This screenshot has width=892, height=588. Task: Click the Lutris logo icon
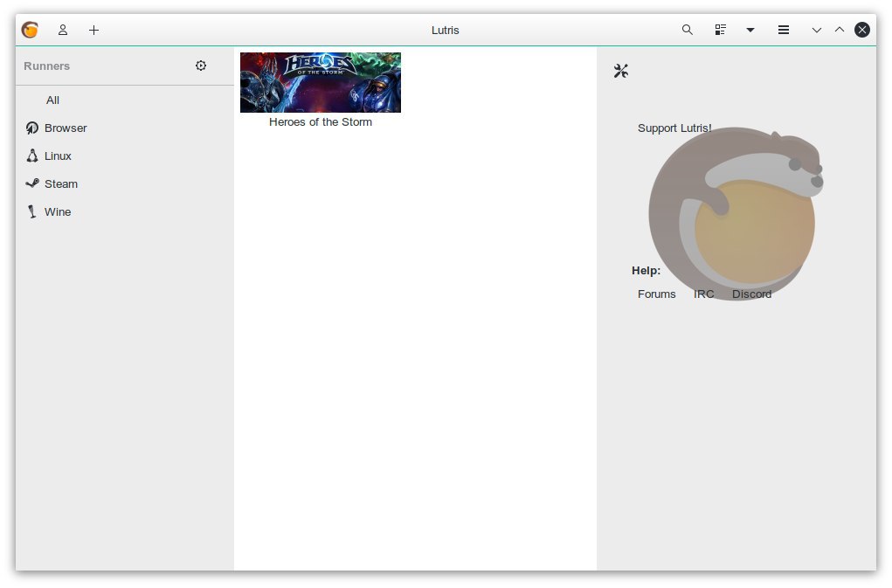click(x=30, y=30)
